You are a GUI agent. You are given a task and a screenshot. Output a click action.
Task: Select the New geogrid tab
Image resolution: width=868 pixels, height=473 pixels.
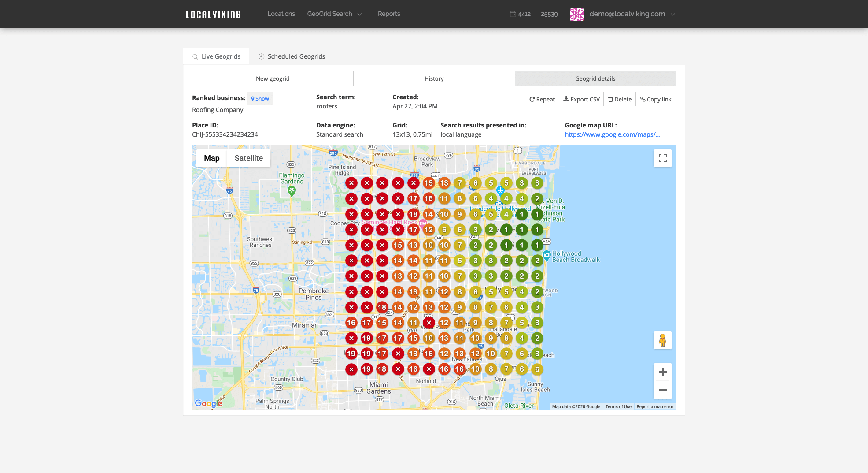point(273,78)
